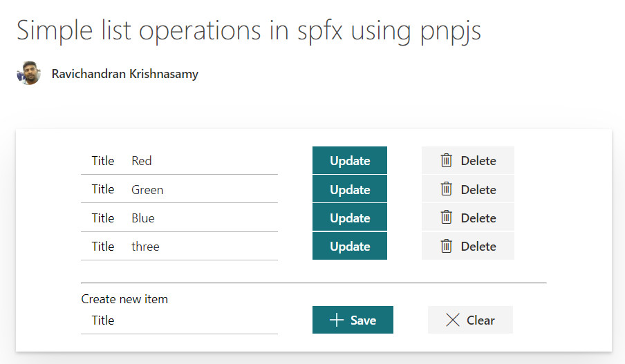Image resolution: width=625 pixels, height=364 pixels.
Task: Click trash icon in Blue row
Action: 447,218
